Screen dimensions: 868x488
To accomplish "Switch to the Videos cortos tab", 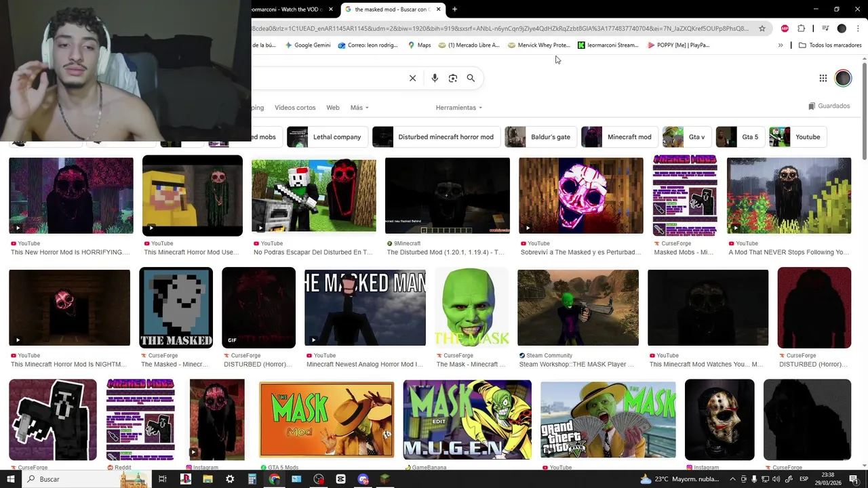I will [295, 108].
